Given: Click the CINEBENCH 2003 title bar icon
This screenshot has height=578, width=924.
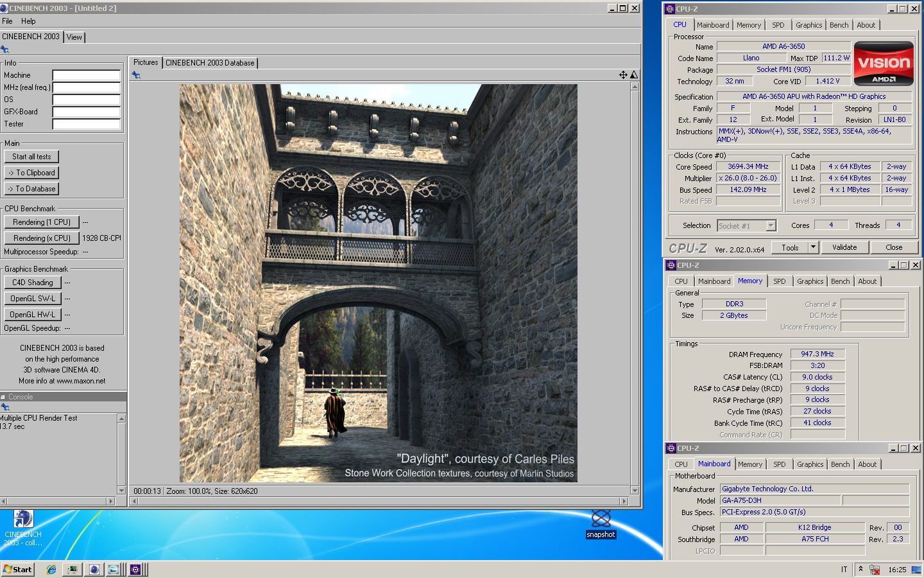Looking at the screenshot, I should [x=4, y=8].
